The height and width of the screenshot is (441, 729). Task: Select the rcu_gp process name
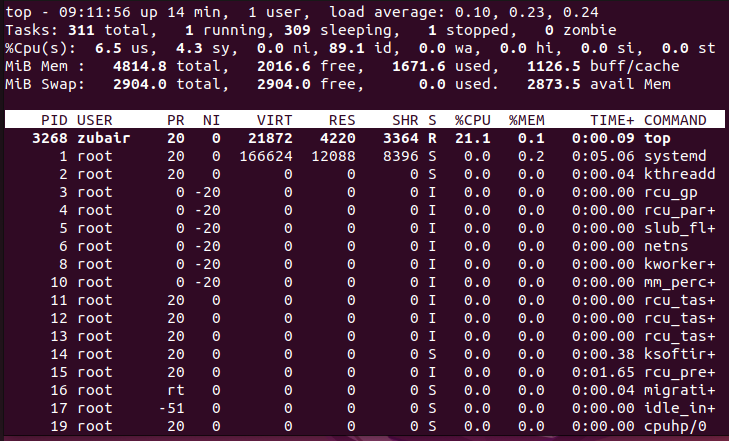point(671,192)
